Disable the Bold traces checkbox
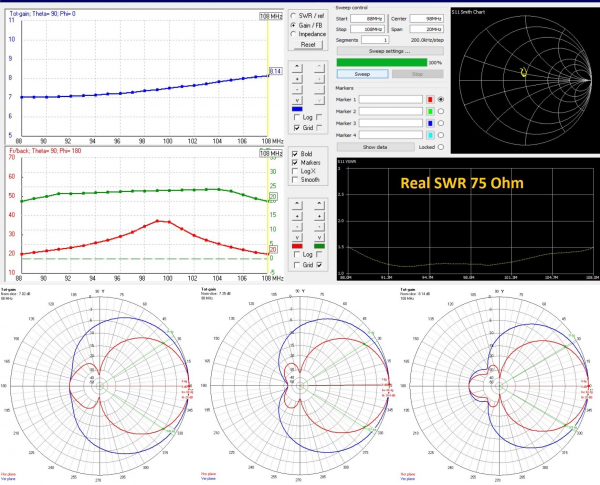 tap(295, 154)
